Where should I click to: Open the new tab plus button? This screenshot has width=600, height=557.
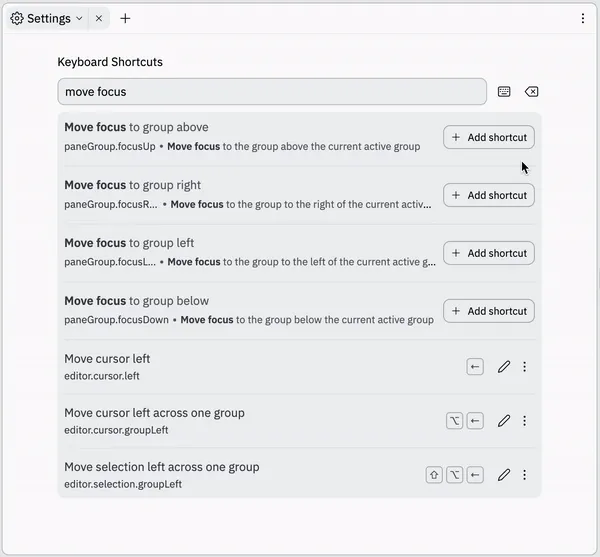pyautogui.click(x=125, y=18)
